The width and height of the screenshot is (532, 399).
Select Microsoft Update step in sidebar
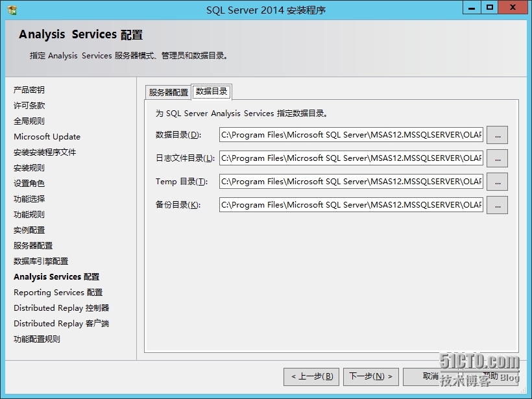pos(47,137)
